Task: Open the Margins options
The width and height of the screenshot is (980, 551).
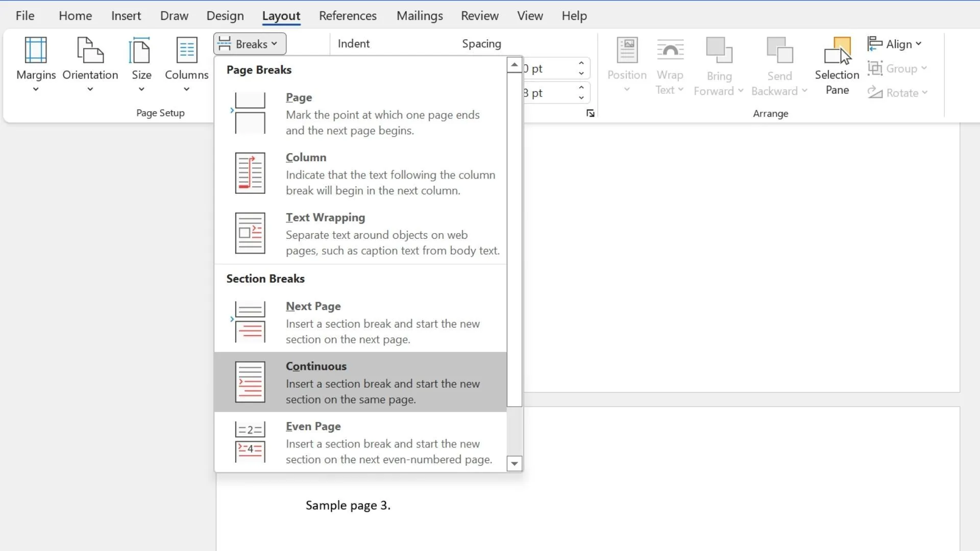Action: (35, 64)
